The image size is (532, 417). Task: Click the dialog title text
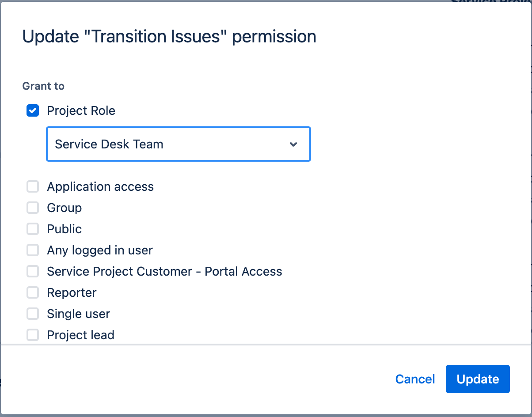(169, 36)
